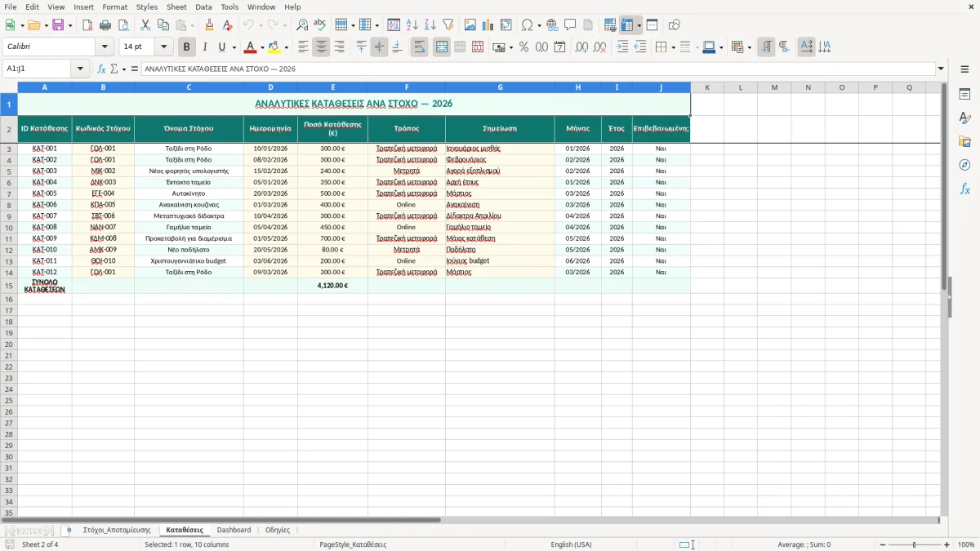This screenshot has width=980, height=551.
Task: Switch to the Dashboard sheet tab
Action: pyautogui.click(x=234, y=530)
